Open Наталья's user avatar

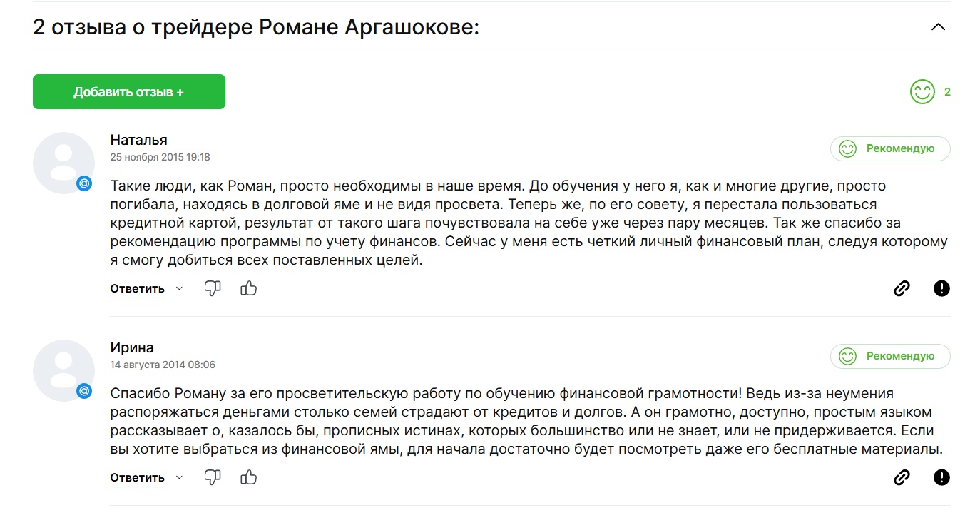click(63, 163)
